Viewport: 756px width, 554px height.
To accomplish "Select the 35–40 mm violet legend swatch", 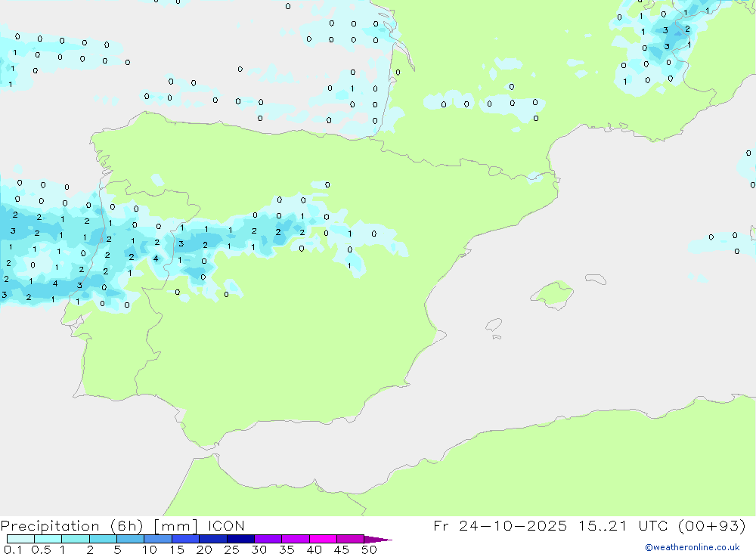I will click(296, 539).
